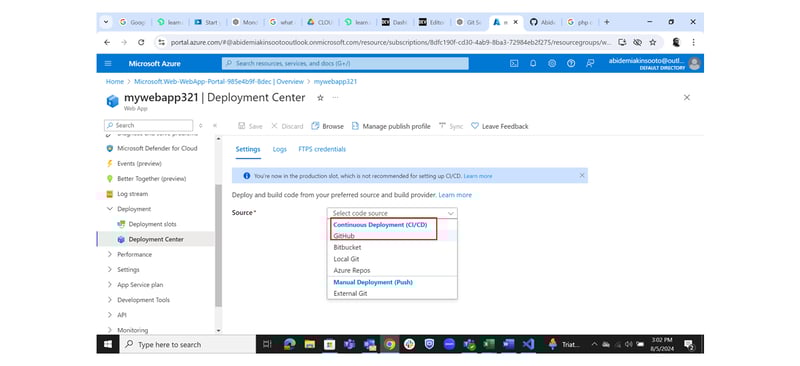Click the browser reload button
Image resolution: width=800 pixels, height=366 pixels.
141,42
